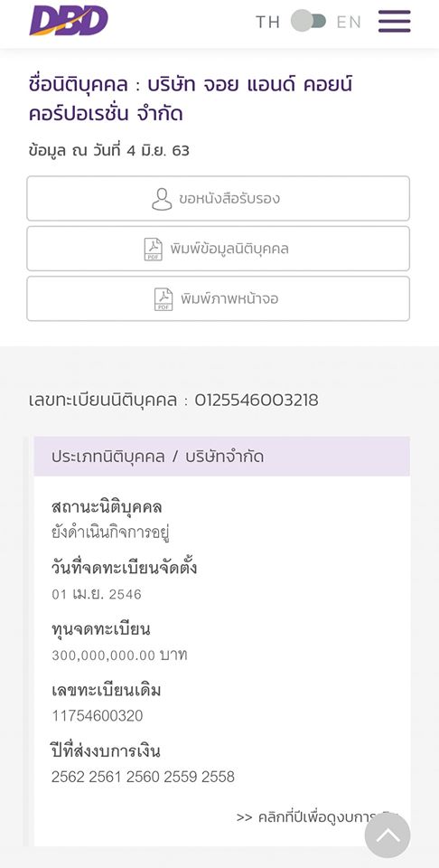Image resolution: width=439 pixels, height=868 pixels.
Task: Open financial statement year 2562
Action: tap(68, 777)
